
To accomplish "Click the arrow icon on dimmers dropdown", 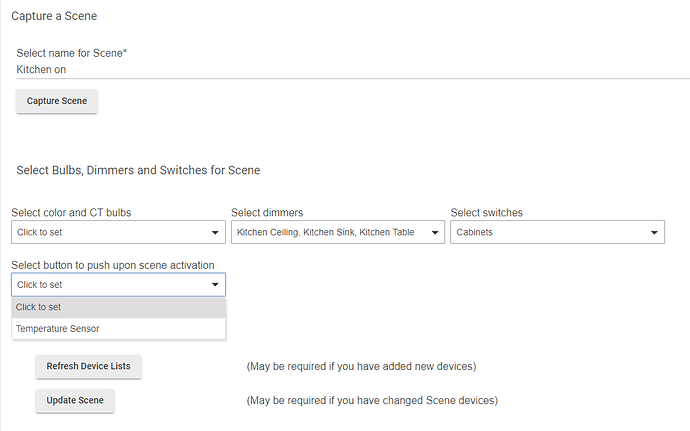I will click(435, 232).
